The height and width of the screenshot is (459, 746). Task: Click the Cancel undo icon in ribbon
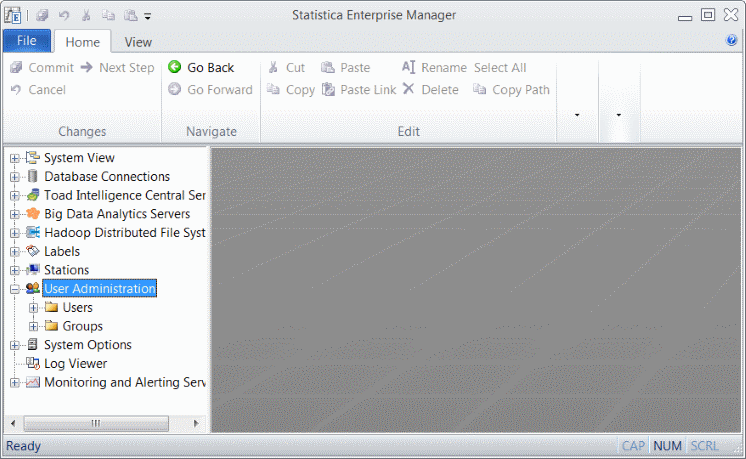[16, 89]
